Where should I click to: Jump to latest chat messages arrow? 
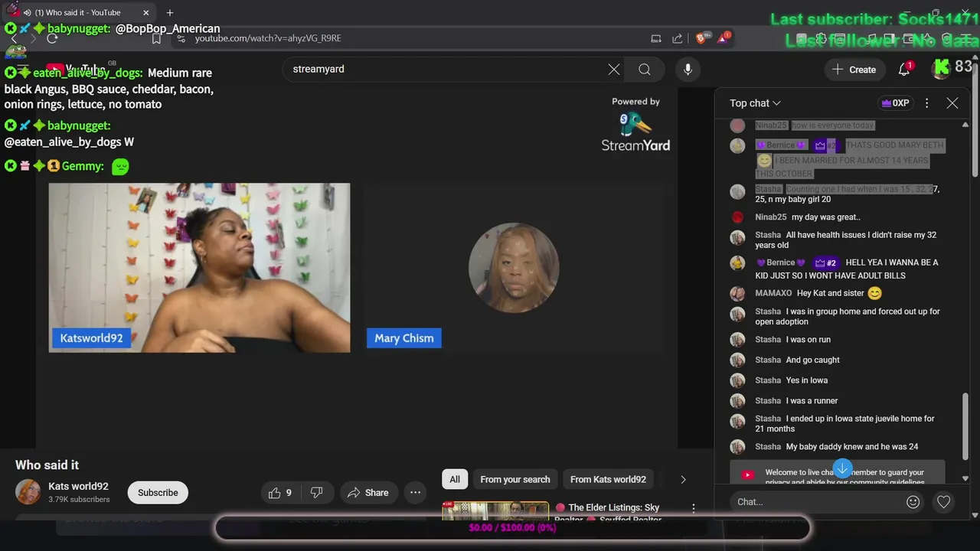tap(842, 468)
